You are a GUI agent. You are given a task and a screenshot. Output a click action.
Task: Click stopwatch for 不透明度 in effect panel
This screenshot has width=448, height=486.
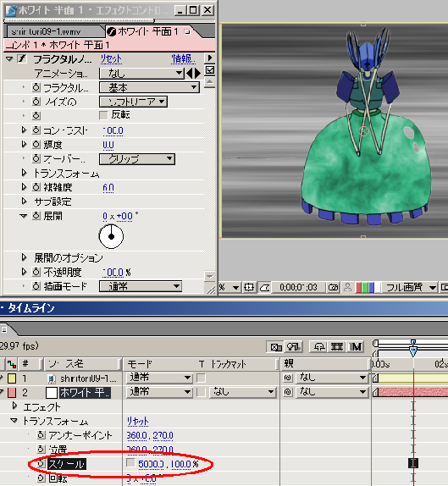pos(36,272)
